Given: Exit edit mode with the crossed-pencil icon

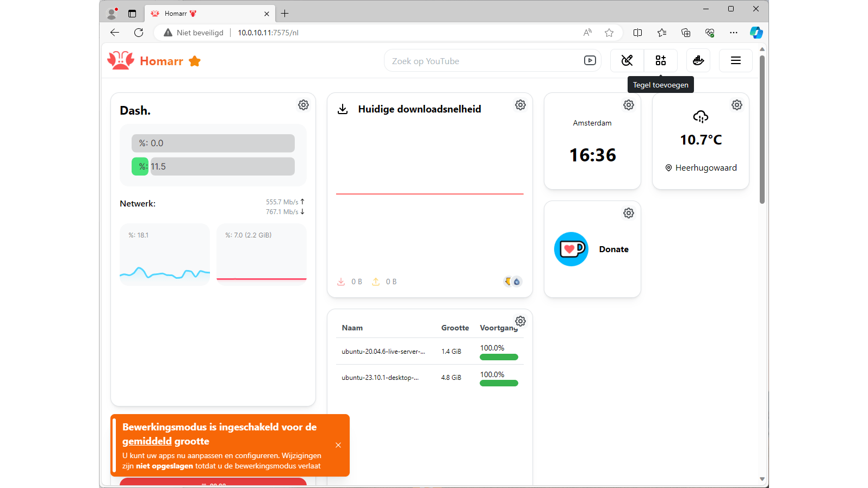Looking at the screenshot, I should [627, 60].
